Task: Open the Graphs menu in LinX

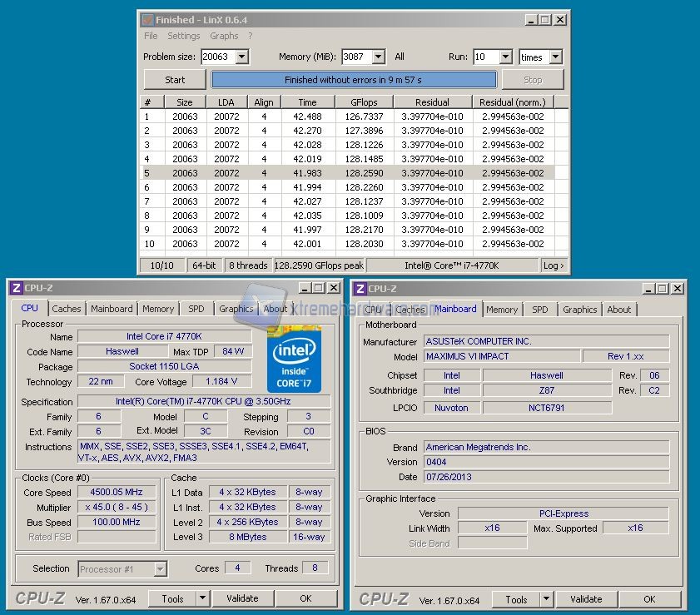Action: (224, 36)
